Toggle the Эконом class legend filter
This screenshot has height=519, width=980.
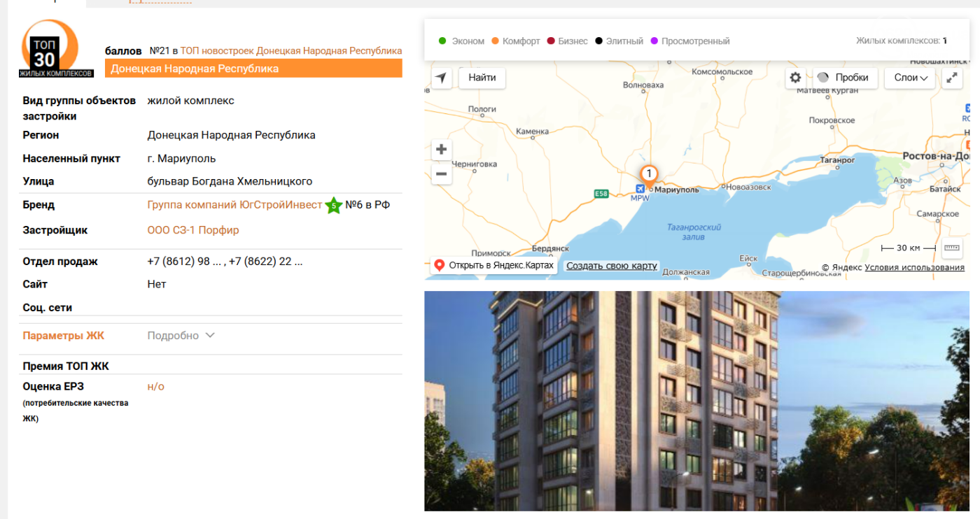[x=461, y=41]
